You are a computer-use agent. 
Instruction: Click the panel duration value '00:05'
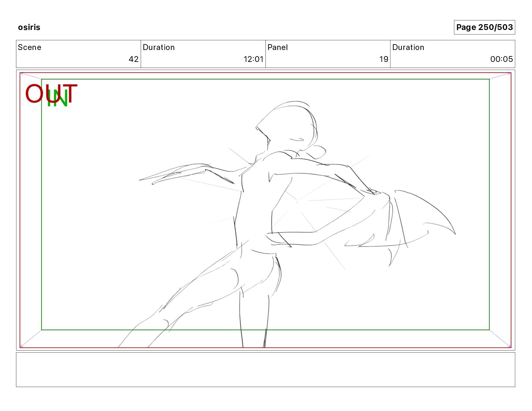(x=501, y=59)
